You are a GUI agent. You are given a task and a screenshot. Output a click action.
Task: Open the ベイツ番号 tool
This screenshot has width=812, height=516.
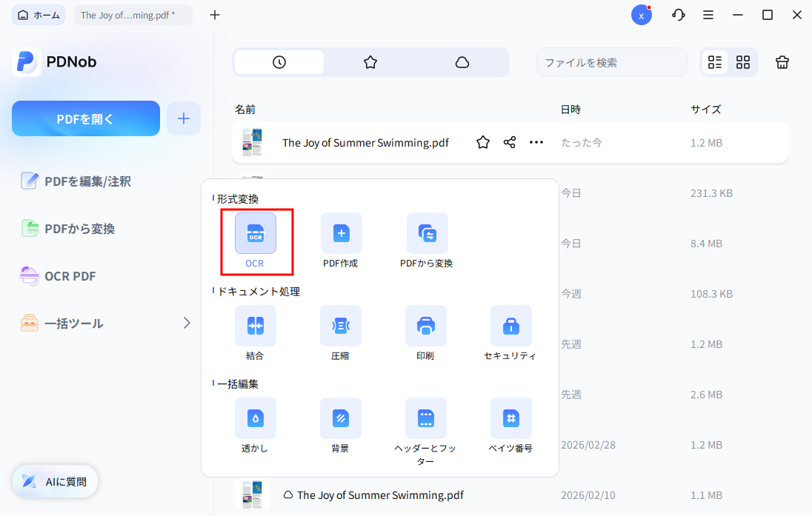click(x=510, y=418)
